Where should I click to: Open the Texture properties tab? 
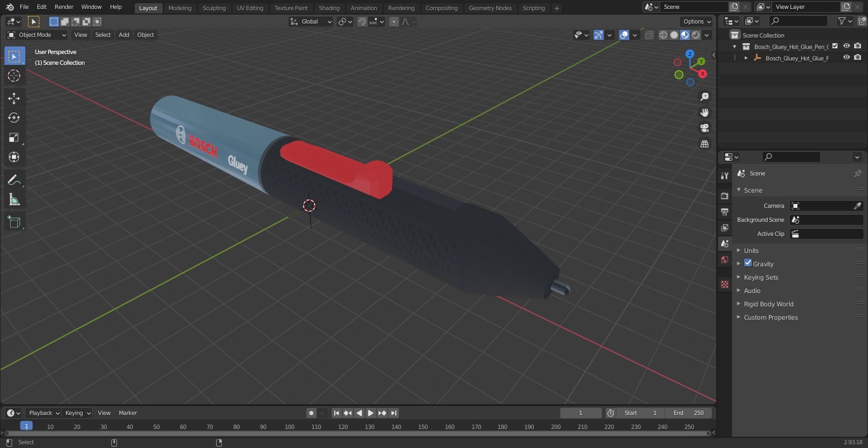click(x=724, y=284)
